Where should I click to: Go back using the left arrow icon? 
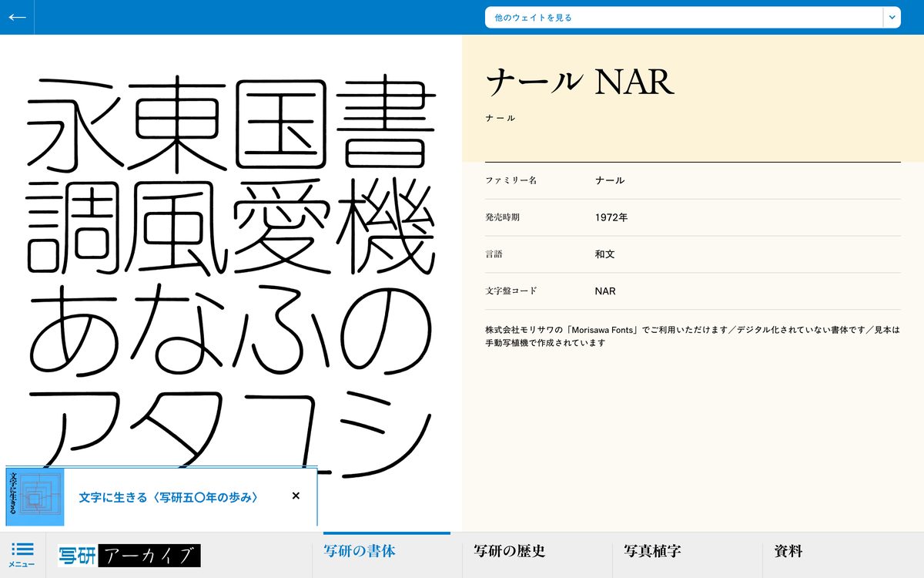(x=17, y=17)
